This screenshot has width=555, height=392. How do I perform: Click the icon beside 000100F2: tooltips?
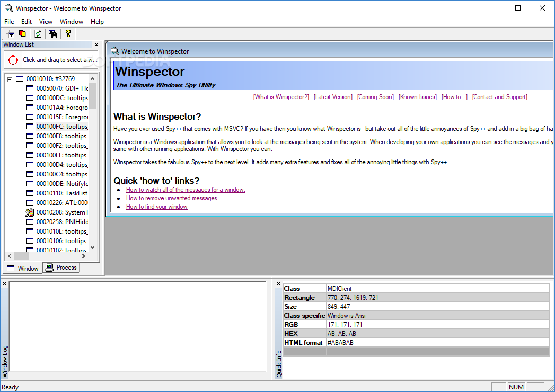(x=30, y=146)
